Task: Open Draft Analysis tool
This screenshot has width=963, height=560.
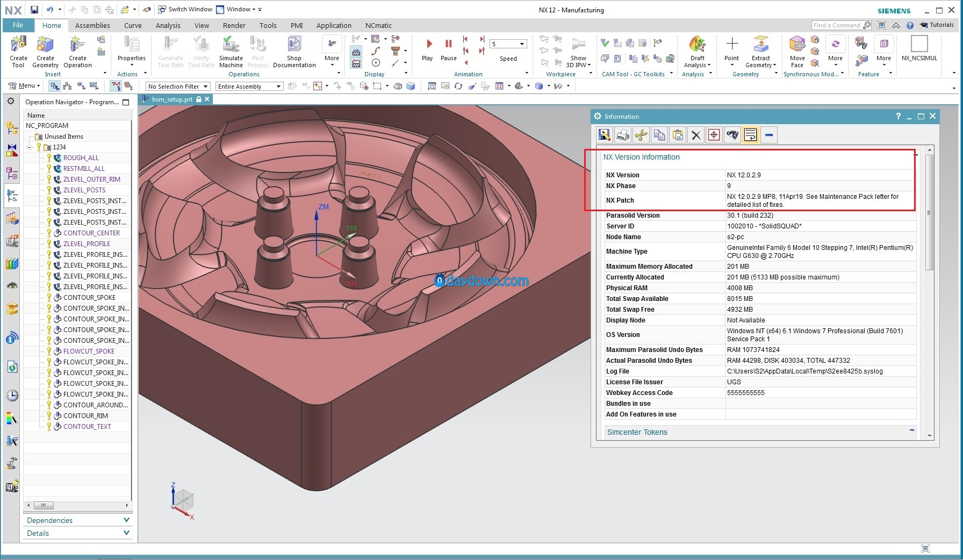Action: (697, 52)
